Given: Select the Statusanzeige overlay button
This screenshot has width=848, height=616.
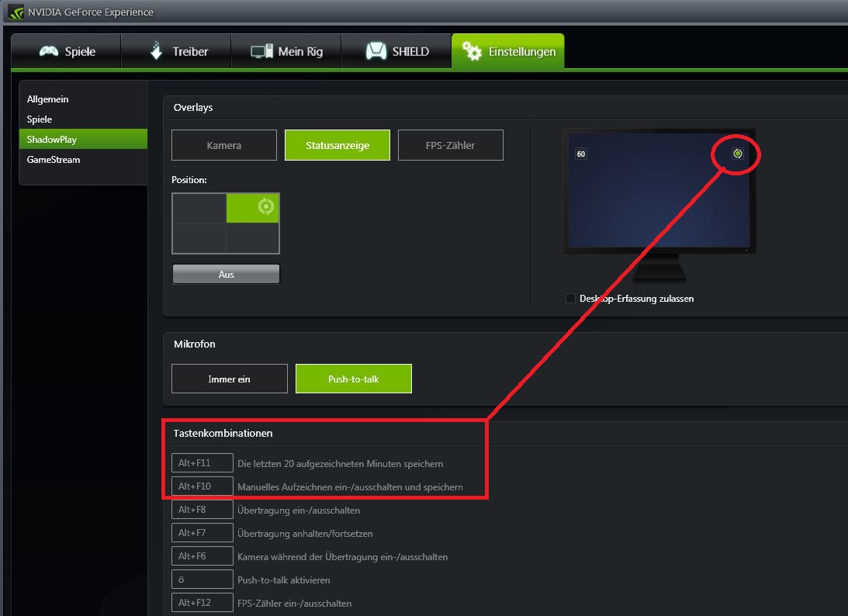Looking at the screenshot, I should 337,145.
